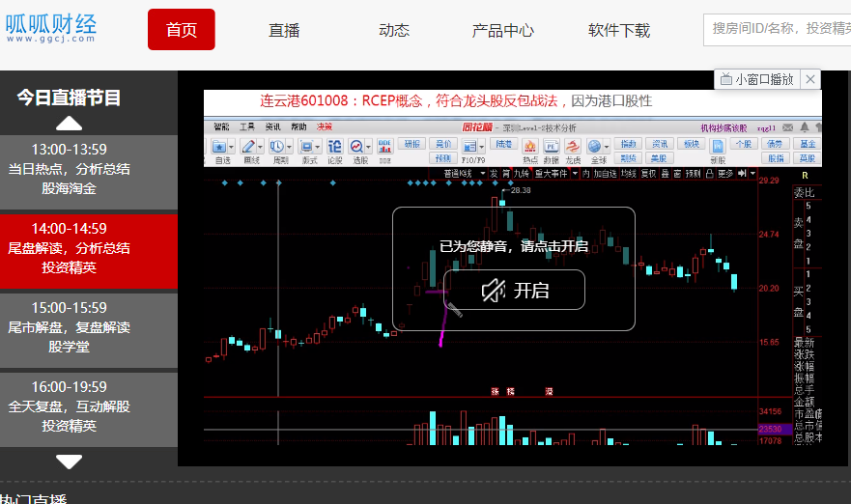Open the 动态 navigation item
The width and height of the screenshot is (851, 504).
394,30
